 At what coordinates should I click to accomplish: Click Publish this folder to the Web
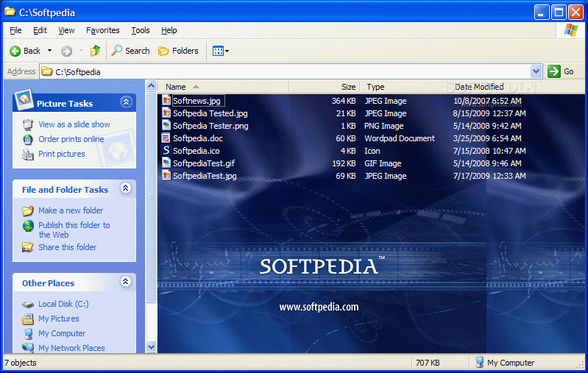pyautogui.click(x=74, y=230)
